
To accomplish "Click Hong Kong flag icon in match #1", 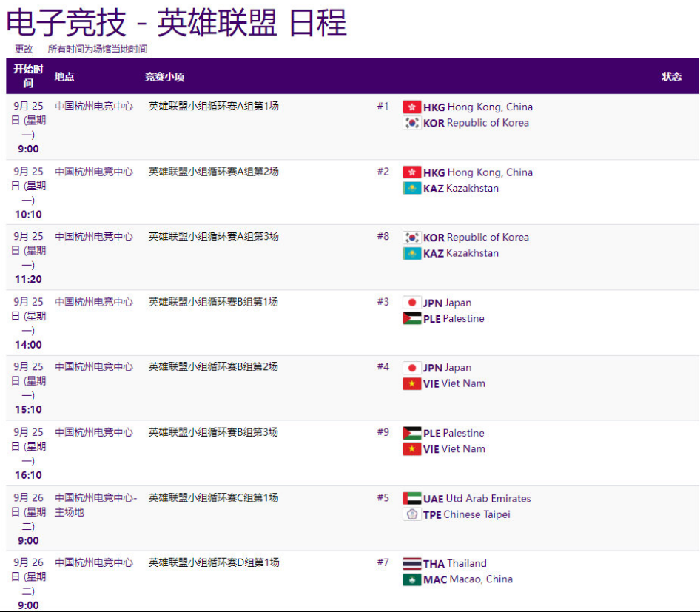I will [x=411, y=107].
